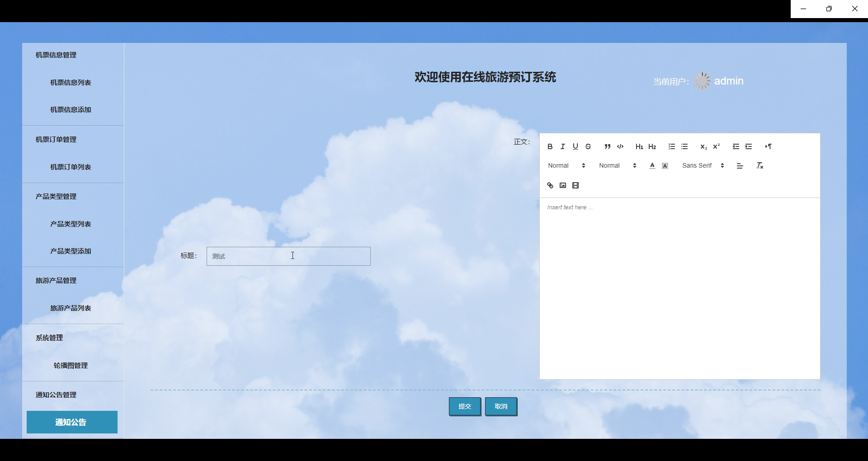Expand 通知公告管理 menu section

[56, 395]
